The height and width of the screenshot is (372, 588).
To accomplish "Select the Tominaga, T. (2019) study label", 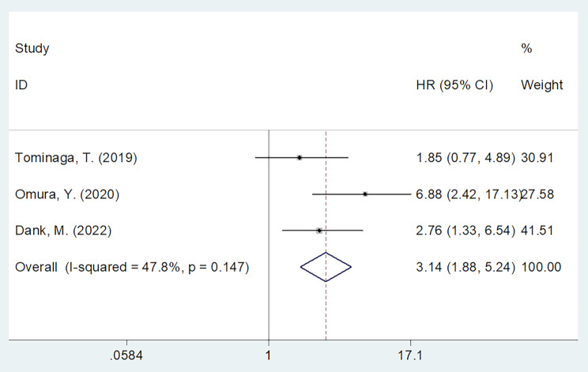I will 76,158.
